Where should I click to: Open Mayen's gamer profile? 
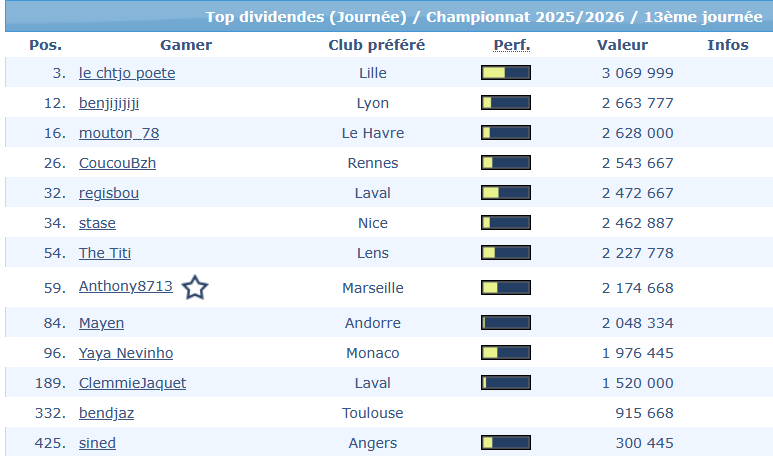pyautogui.click(x=101, y=323)
